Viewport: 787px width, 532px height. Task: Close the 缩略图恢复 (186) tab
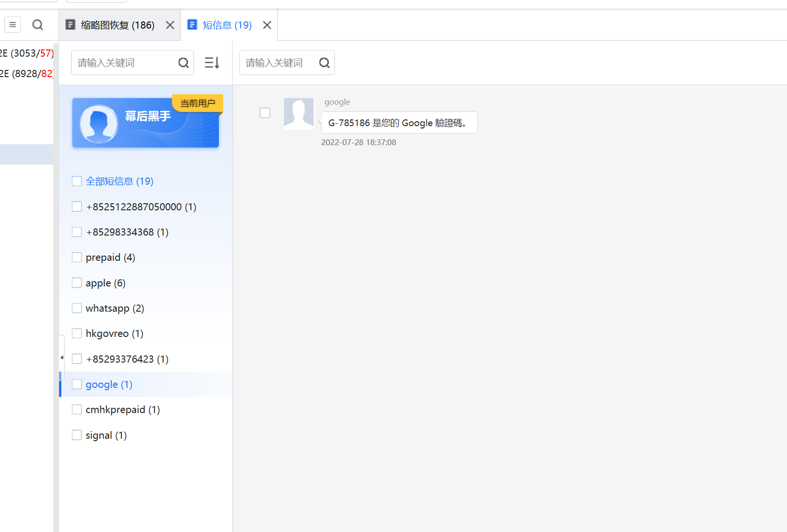170,25
